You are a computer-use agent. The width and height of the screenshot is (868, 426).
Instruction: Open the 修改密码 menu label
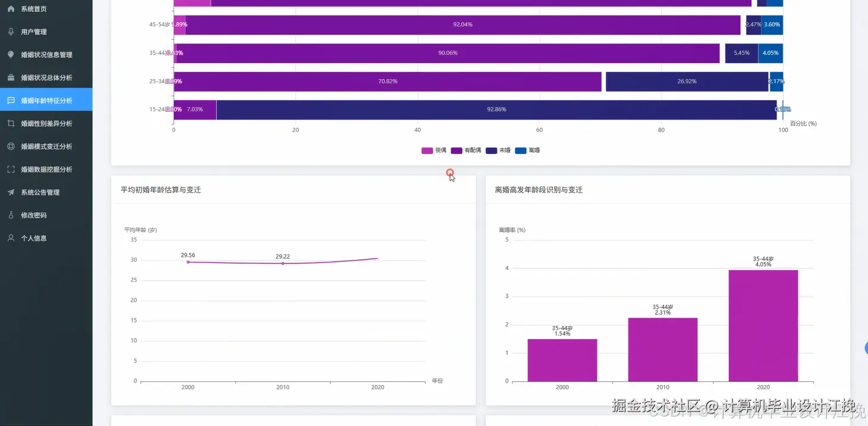click(x=34, y=215)
